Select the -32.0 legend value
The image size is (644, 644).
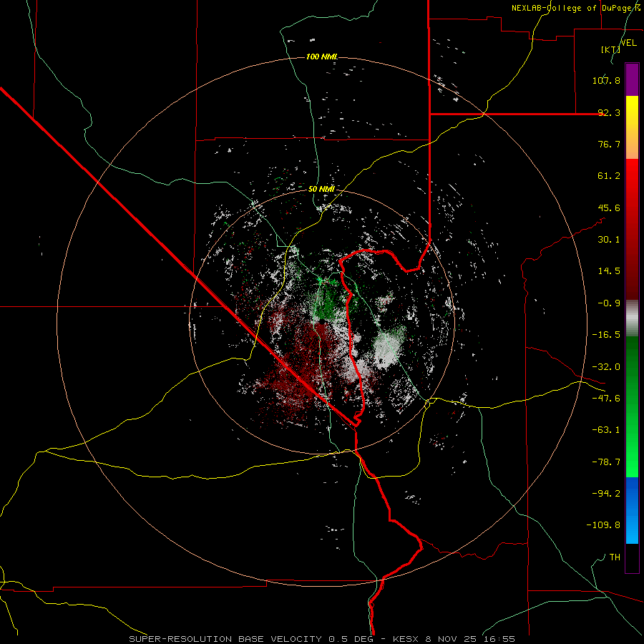pos(606,367)
